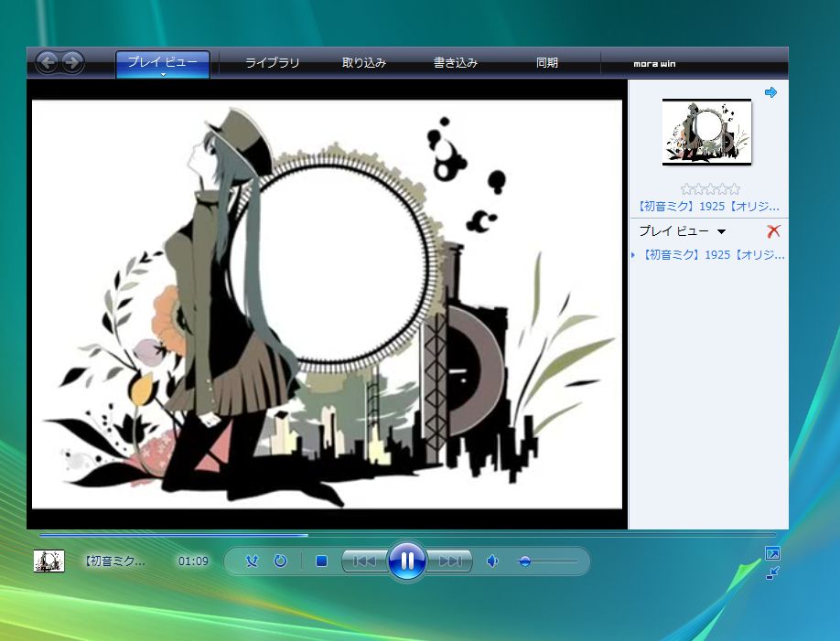This screenshot has width=840, height=641.
Task: Mute the sound with the speaker icon
Action: [492, 561]
